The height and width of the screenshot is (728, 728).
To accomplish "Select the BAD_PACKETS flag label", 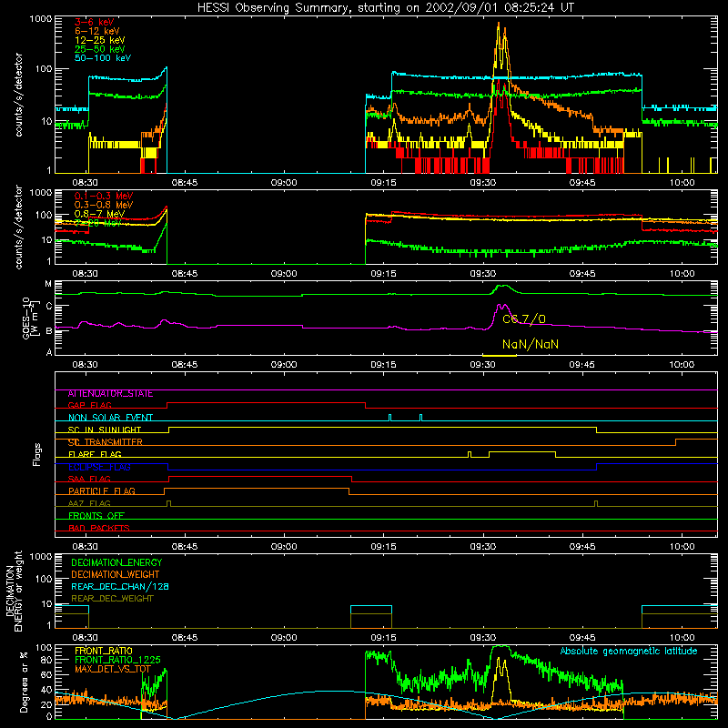I will [99, 528].
